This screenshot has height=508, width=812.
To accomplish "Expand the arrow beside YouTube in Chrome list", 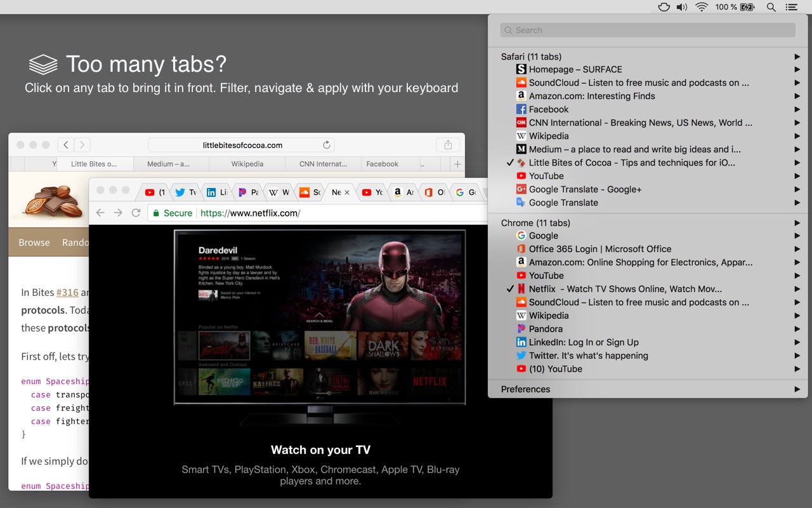I will point(797,276).
